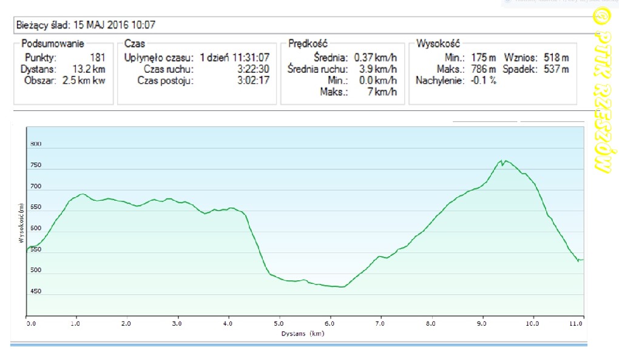The width and height of the screenshot is (619, 364).
Task: Click the 5.0 km tick on distance axis
Action: [x=279, y=324]
